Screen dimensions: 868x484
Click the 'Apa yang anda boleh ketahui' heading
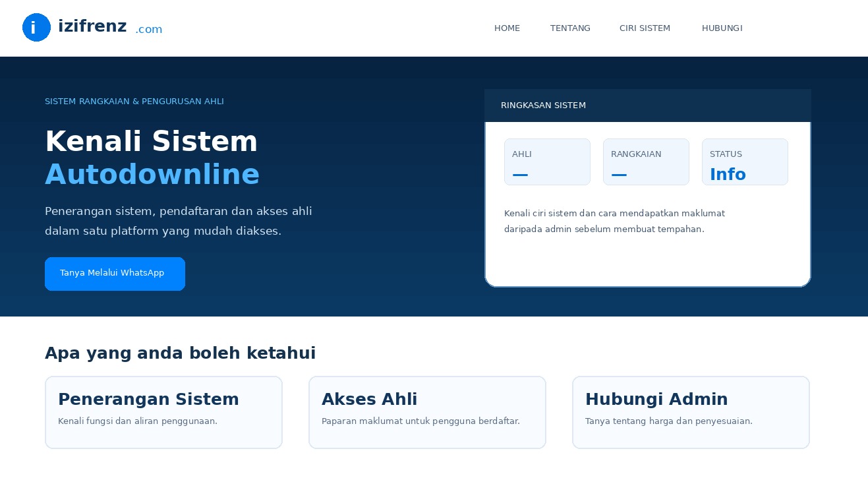pyautogui.click(x=181, y=353)
